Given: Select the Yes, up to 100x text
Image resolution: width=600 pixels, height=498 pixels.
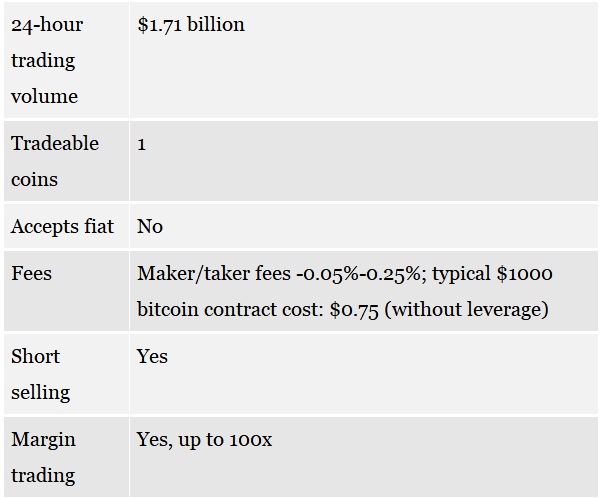Looking at the screenshot, I should click(204, 439).
